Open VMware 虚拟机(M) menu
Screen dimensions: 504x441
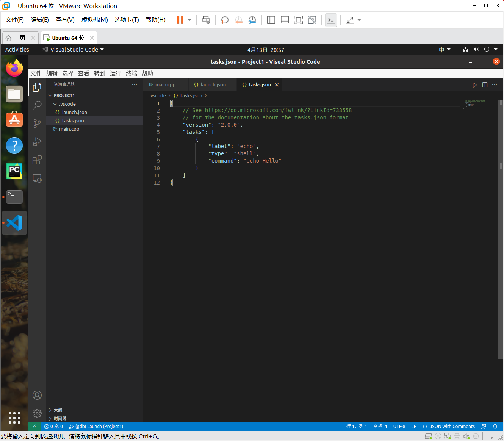[95, 20]
